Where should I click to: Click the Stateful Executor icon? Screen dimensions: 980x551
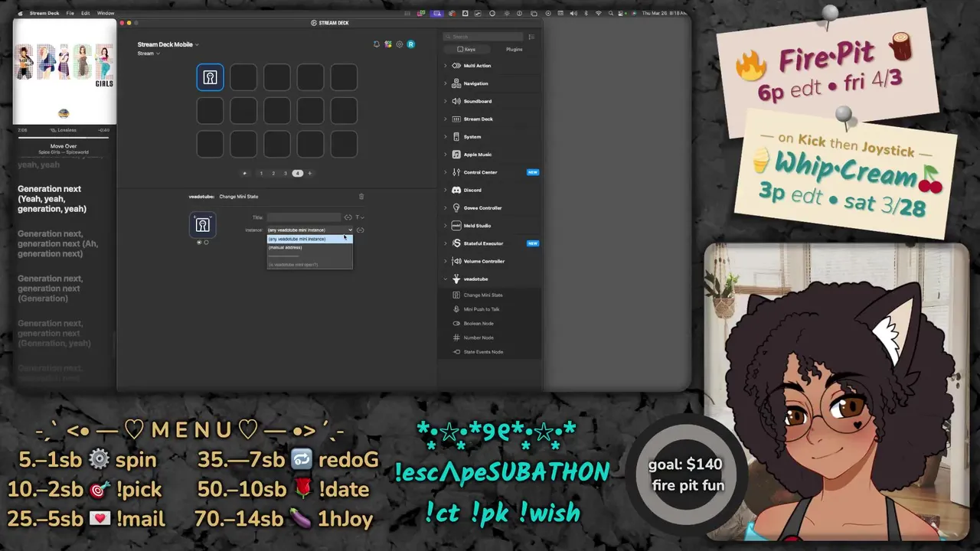point(456,243)
